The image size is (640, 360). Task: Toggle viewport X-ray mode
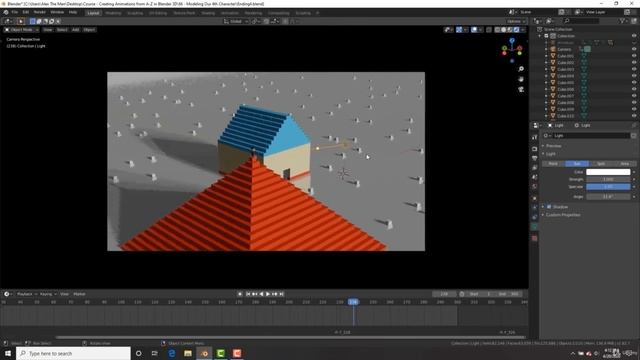pyautogui.click(x=489, y=30)
